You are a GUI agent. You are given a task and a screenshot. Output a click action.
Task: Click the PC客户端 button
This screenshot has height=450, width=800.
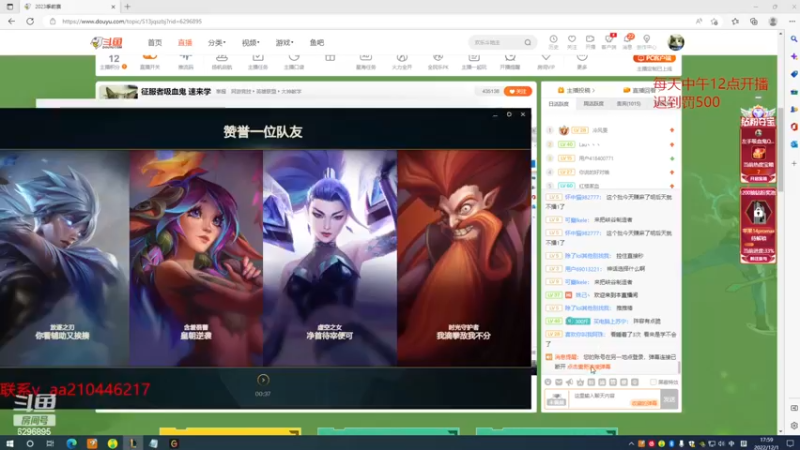(654, 58)
